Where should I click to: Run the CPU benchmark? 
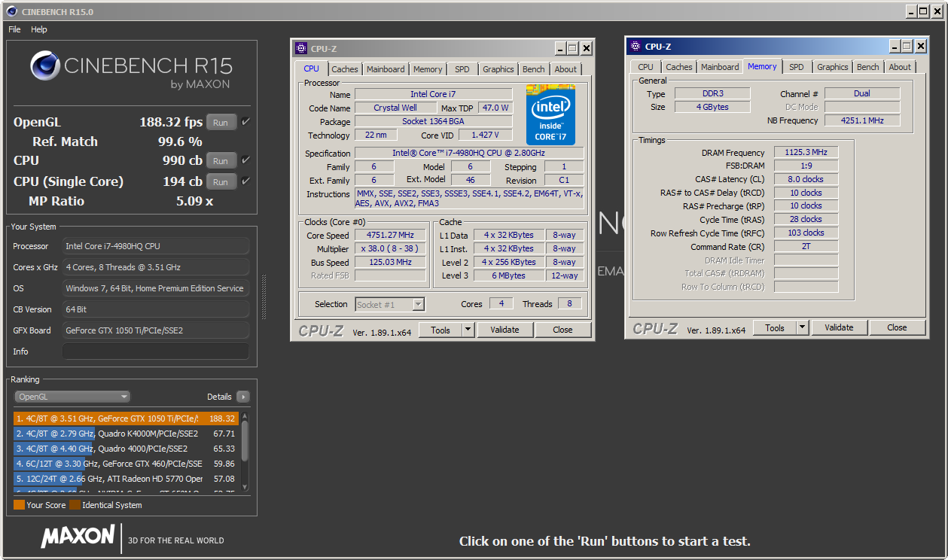pyautogui.click(x=221, y=160)
